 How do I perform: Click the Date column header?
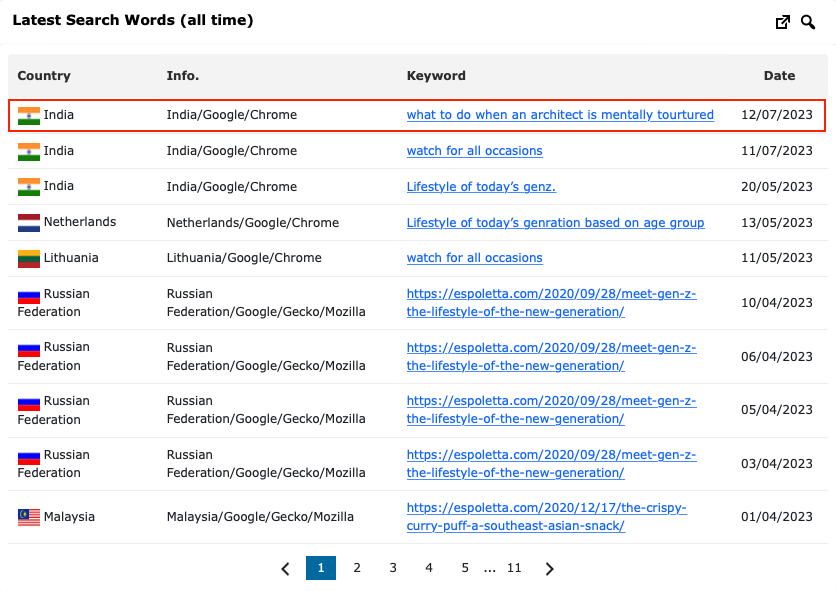779,76
